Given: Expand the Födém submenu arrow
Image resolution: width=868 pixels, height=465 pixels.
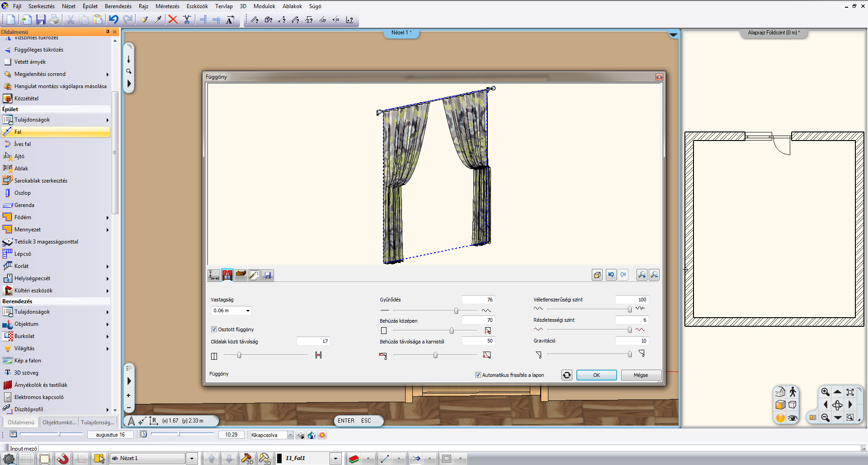Looking at the screenshot, I should tap(108, 217).
